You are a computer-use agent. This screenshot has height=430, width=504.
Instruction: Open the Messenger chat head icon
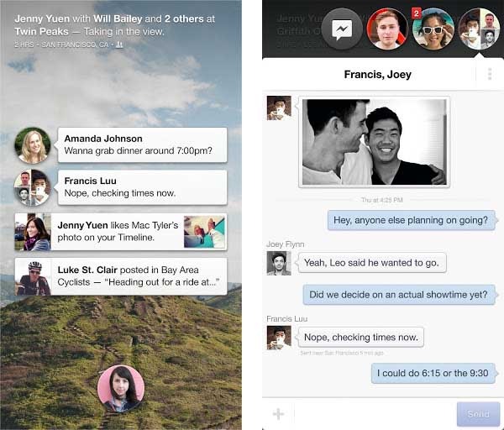[341, 30]
